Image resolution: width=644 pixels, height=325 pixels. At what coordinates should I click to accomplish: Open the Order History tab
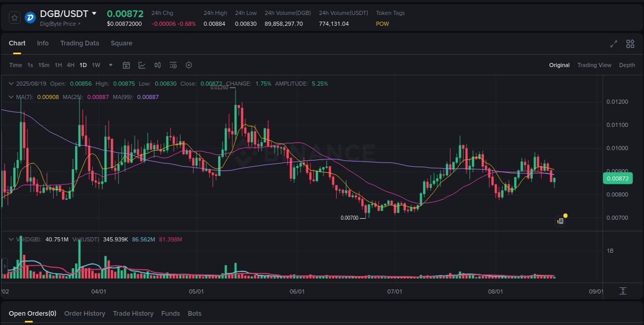(x=84, y=313)
